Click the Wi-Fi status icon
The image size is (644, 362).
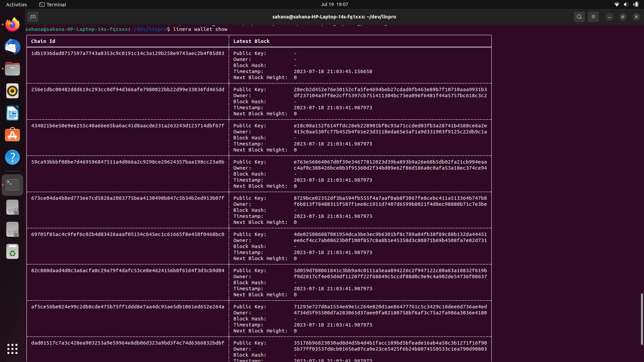point(616,4)
